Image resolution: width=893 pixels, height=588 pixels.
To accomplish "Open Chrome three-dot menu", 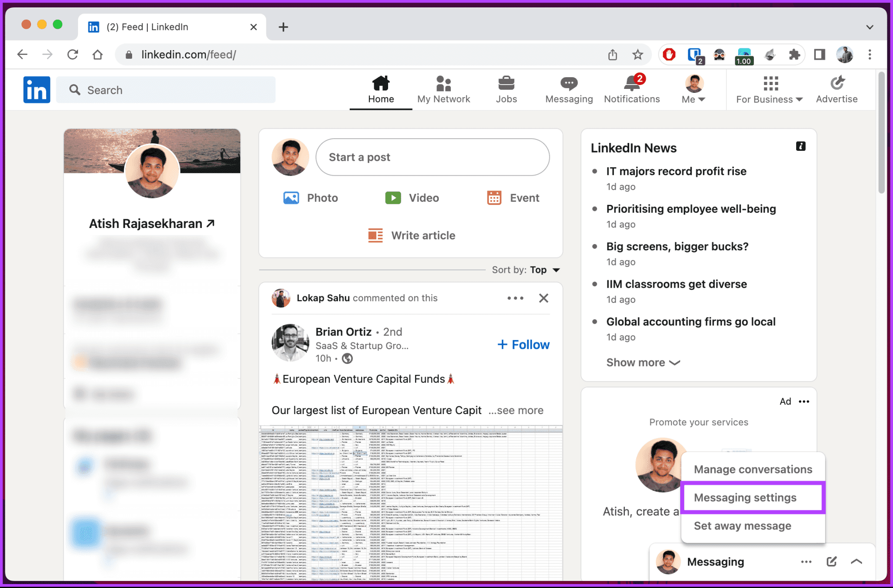I will point(870,54).
